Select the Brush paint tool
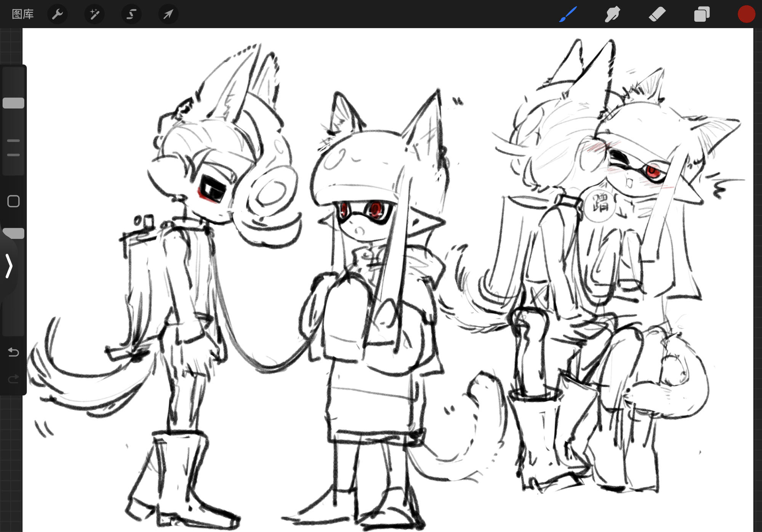Image resolution: width=762 pixels, height=532 pixels. (568, 14)
